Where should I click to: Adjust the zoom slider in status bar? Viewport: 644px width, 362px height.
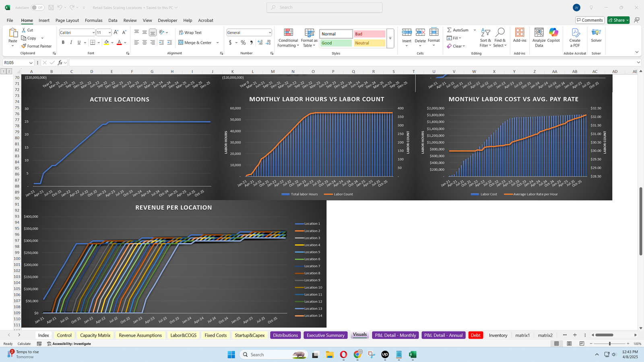609,344
